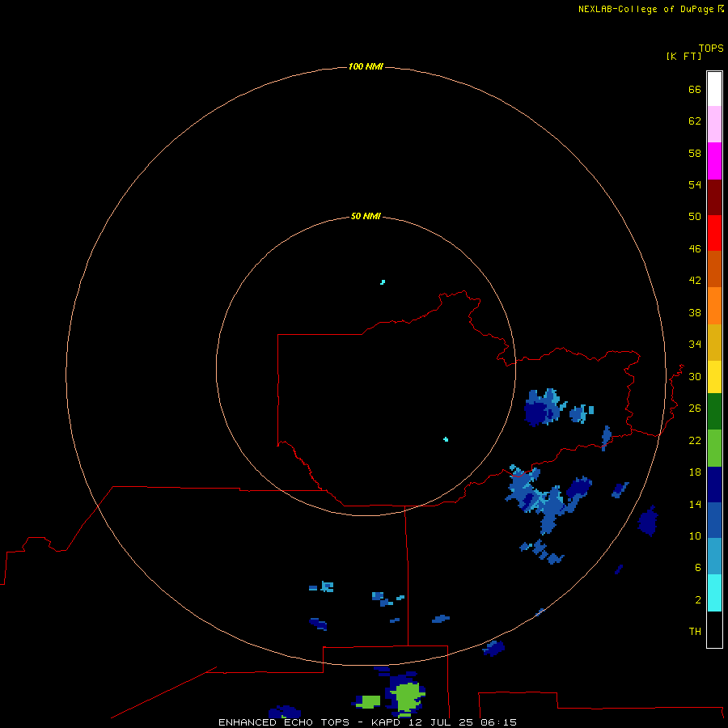This screenshot has height=728, width=728.
Task: Click the cyan swatch between 6 and 2
Action: (714, 593)
